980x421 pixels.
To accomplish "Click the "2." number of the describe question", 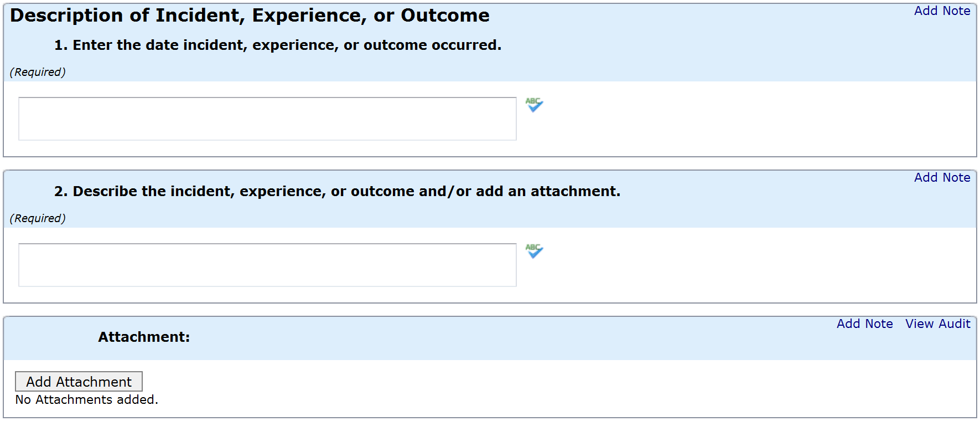I will (61, 192).
